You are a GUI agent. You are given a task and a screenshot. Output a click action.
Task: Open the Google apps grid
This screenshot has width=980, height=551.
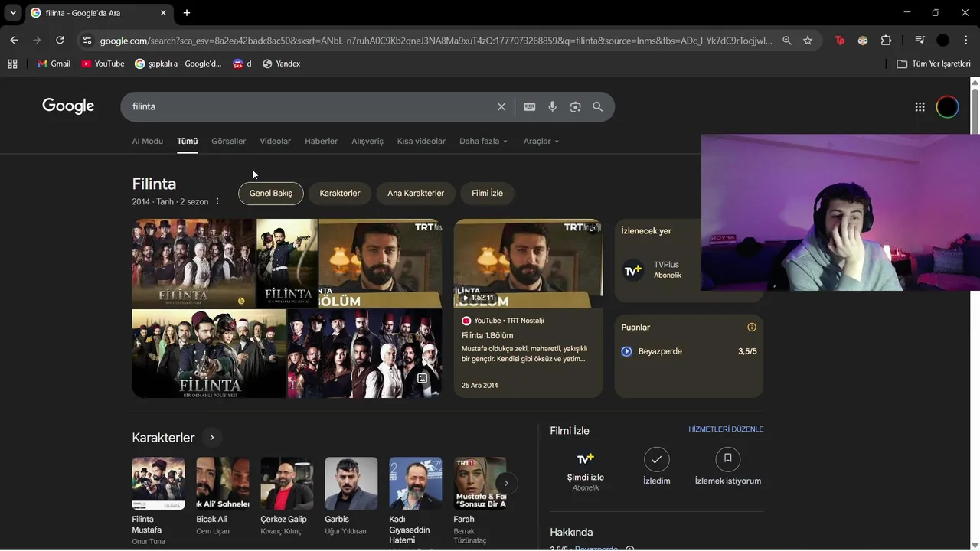pos(920,107)
